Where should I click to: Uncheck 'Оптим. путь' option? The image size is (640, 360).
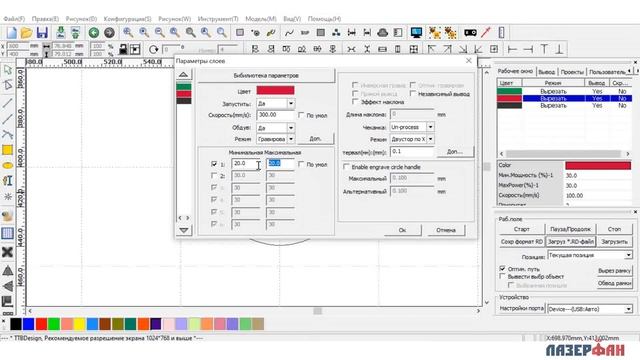(x=502, y=269)
